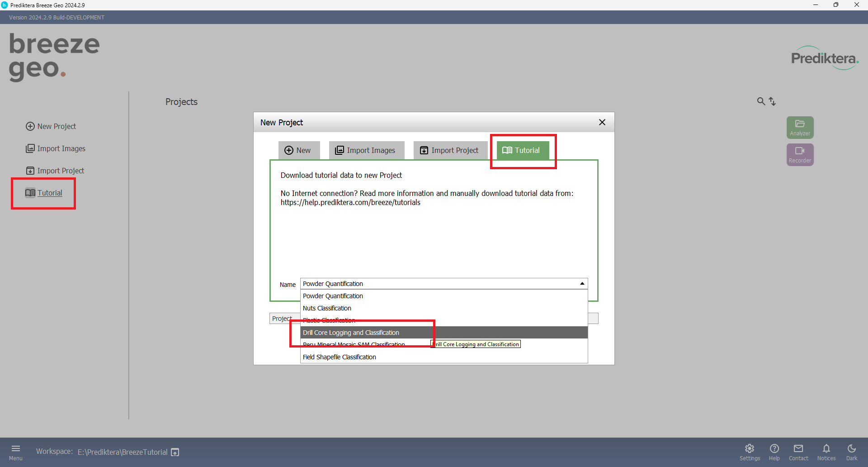
Task: Click the projects search magnifier icon
Action: tap(761, 101)
